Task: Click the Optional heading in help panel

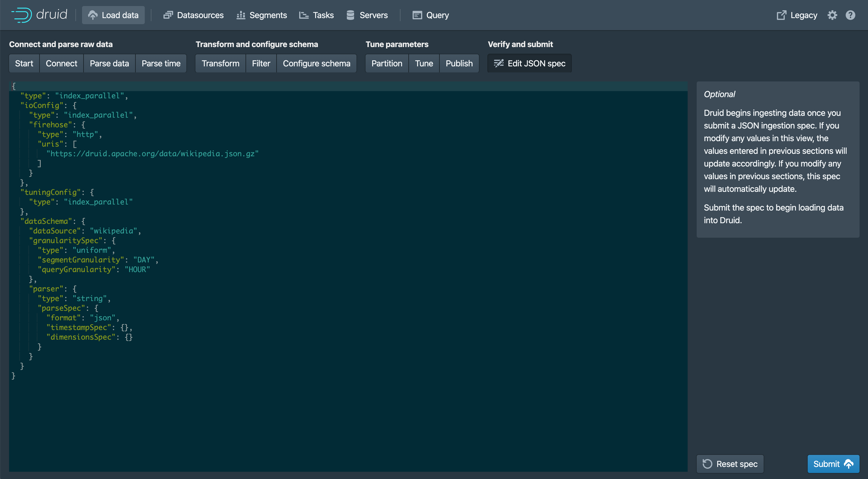Action: [719, 94]
